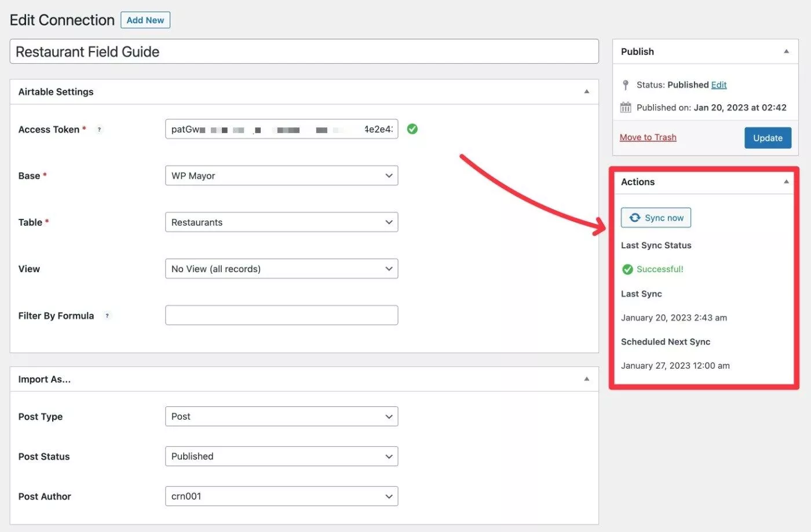Image resolution: width=811 pixels, height=532 pixels.
Task: Click the Filter By Formula text field
Action: pyautogui.click(x=282, y=315)
